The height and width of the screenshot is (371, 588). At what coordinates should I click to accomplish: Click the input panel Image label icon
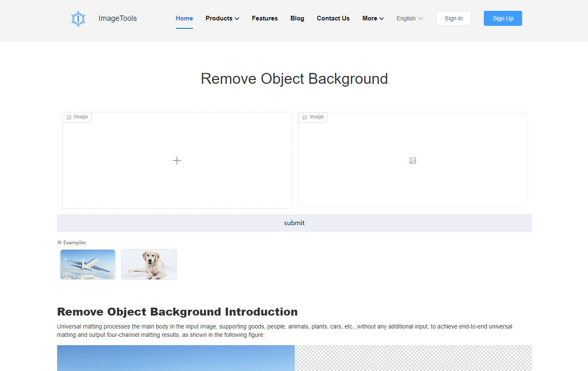pos(69,117)
